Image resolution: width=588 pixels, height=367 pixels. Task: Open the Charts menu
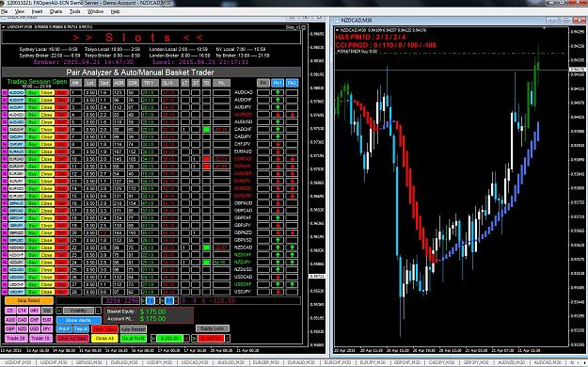(x=56, y=11)
